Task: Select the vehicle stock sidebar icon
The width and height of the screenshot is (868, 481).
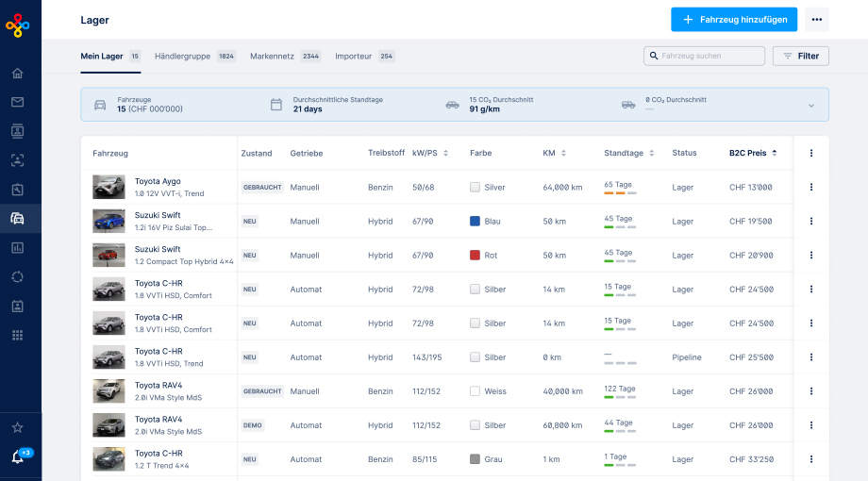Action: tap(18, 219)
